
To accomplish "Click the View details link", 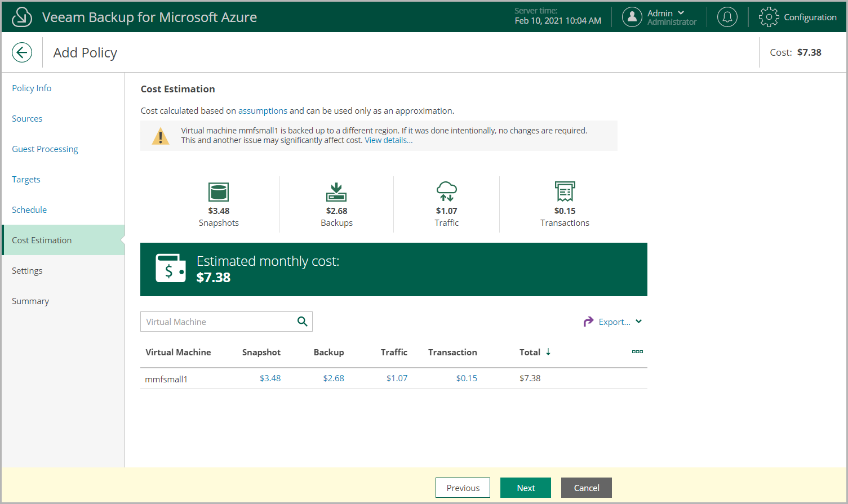I will pos(389,140).
